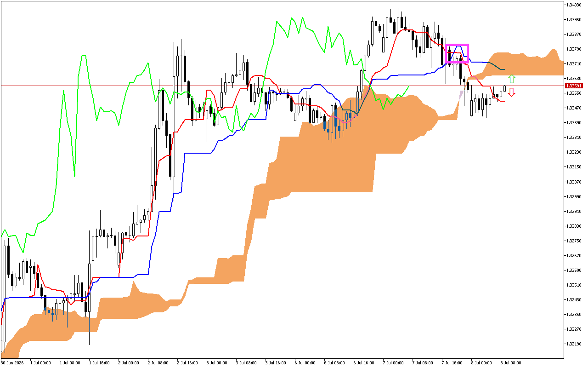Click price level 1.32510 on the axis
588x368 pixels.
coord(574,285)
